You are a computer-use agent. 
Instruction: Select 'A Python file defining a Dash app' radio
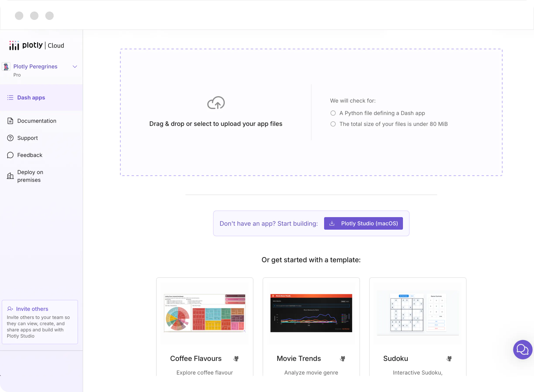coord(333,113)
